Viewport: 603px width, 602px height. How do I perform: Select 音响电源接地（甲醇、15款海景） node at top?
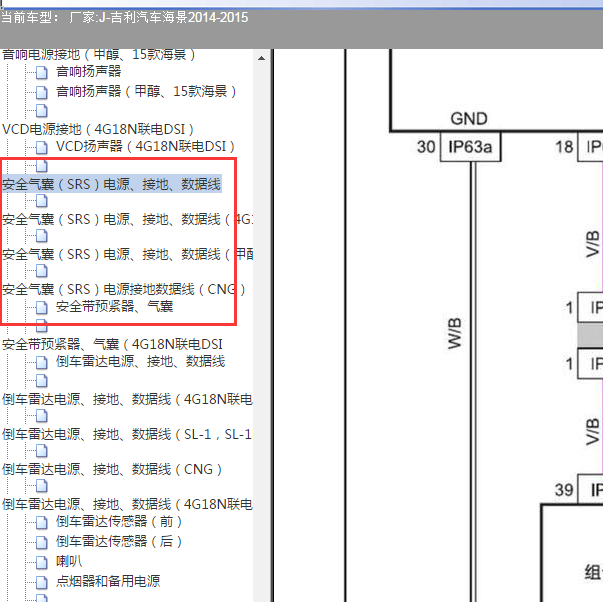(x=99, y=55)
